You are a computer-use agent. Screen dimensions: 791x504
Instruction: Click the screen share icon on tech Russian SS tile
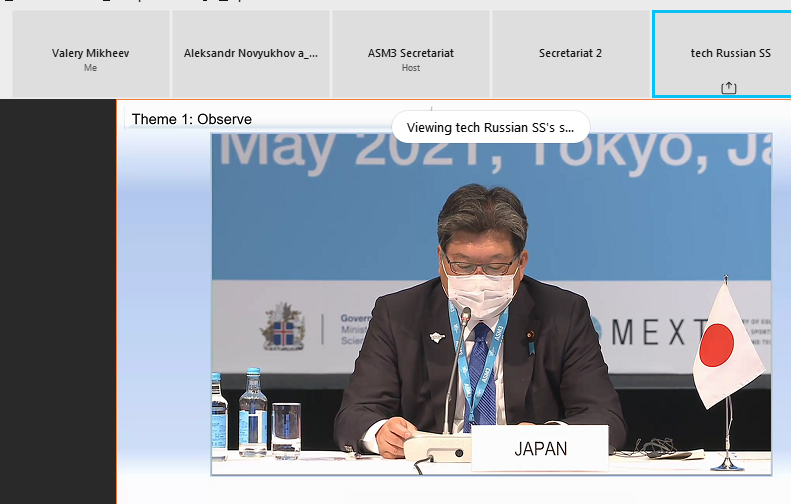coord(728,88)
